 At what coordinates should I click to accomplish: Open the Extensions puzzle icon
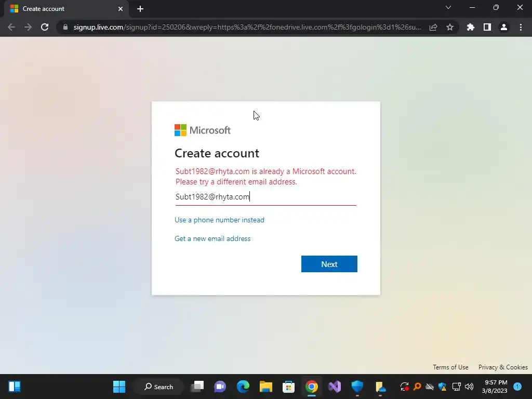471,27
